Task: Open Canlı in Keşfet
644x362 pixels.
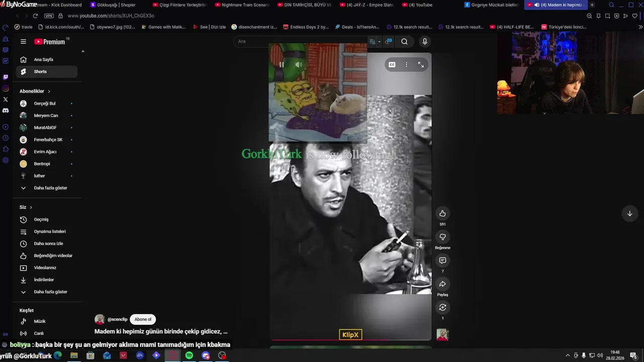Action: pyautogui.click(x=48, y=333)
